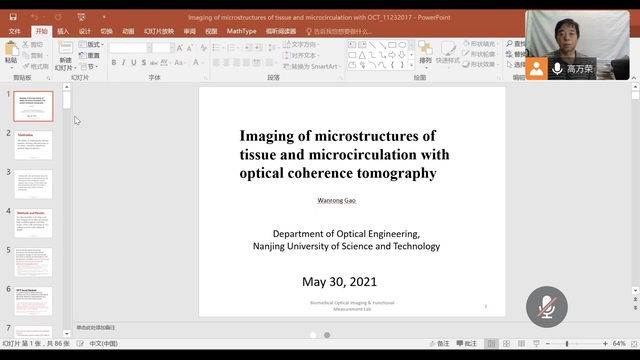Toggle bold formatting
The image size is (640, 360).
pyautogui.click(x=114, y=63)
